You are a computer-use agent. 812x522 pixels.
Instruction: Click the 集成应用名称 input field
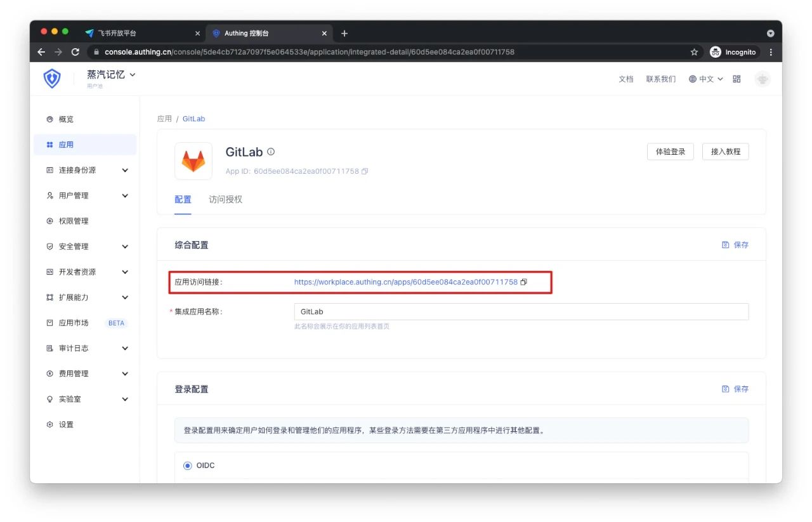point(521,311)
